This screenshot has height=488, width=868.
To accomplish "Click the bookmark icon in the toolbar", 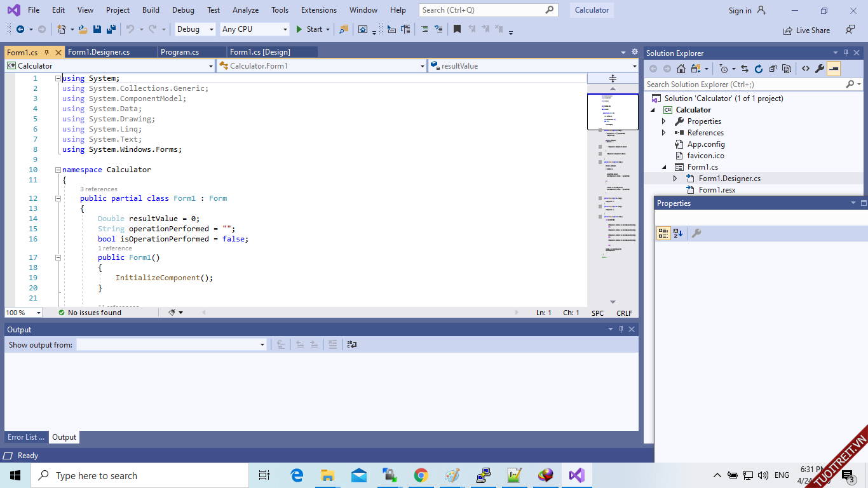I will (x=457, y=29).
